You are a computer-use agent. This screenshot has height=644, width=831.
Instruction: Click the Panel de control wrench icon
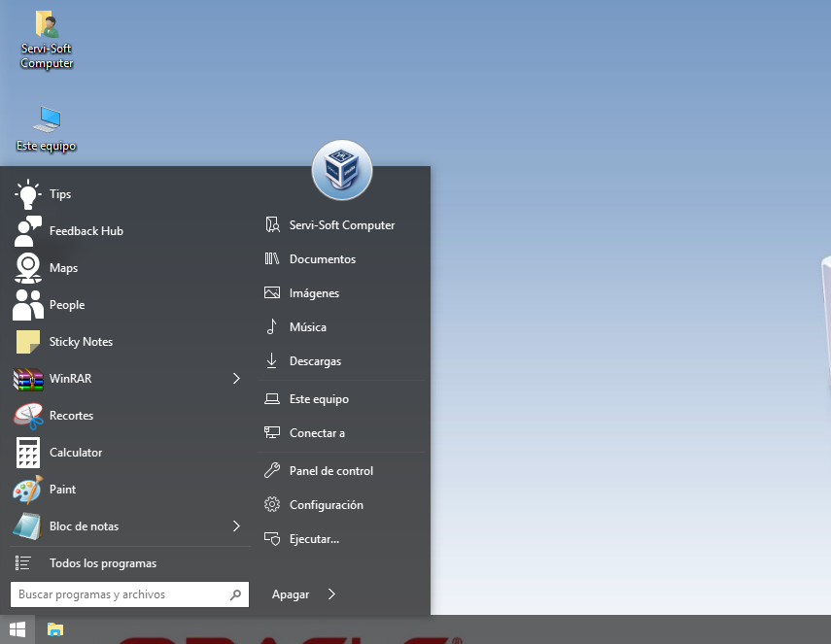tap(272, 470)
